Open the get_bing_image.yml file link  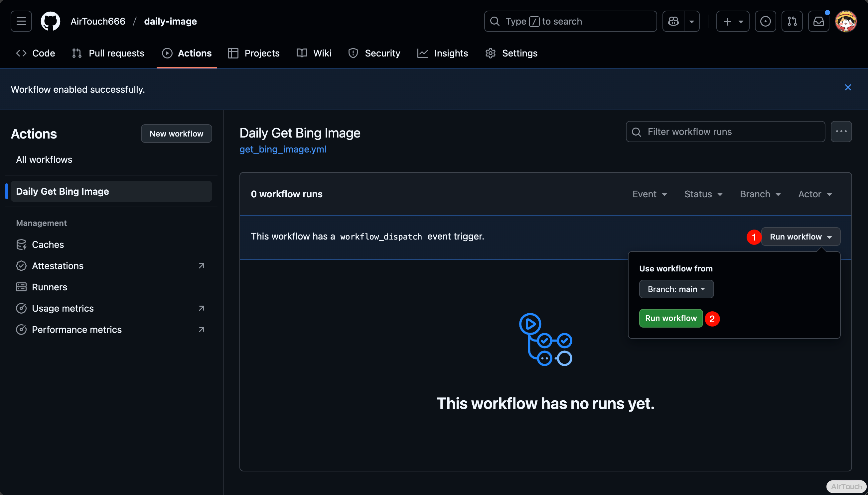click(283, 149)
